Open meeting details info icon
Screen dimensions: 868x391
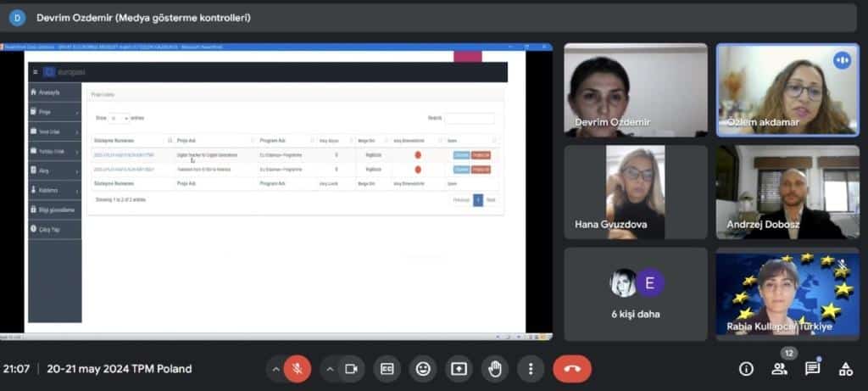coord(746,368)
